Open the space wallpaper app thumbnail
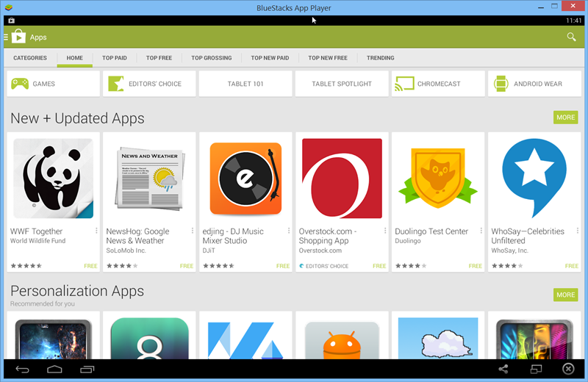 53,339
